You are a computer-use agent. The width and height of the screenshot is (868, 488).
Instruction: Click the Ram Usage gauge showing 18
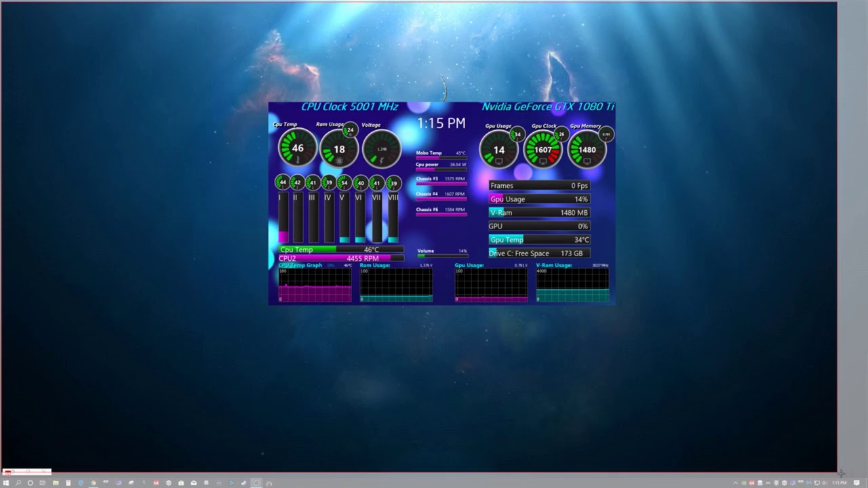pos(339,148)
